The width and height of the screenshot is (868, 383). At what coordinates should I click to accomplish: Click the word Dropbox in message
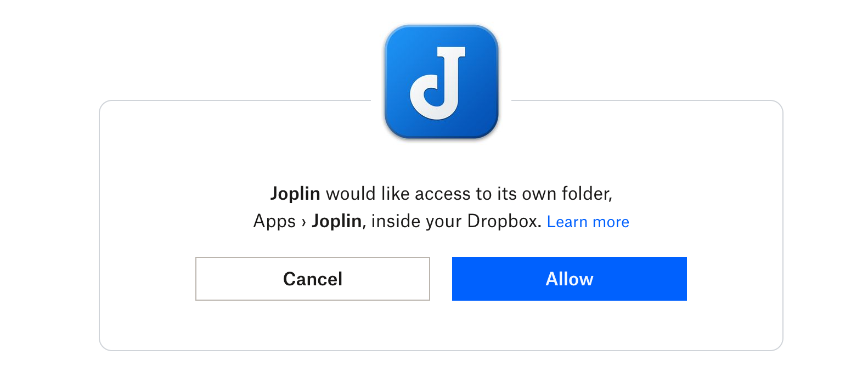coord(504,221)
